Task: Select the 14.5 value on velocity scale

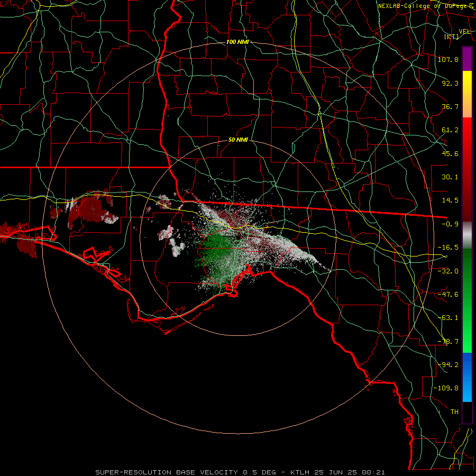Action: click(x=450, y=200)
